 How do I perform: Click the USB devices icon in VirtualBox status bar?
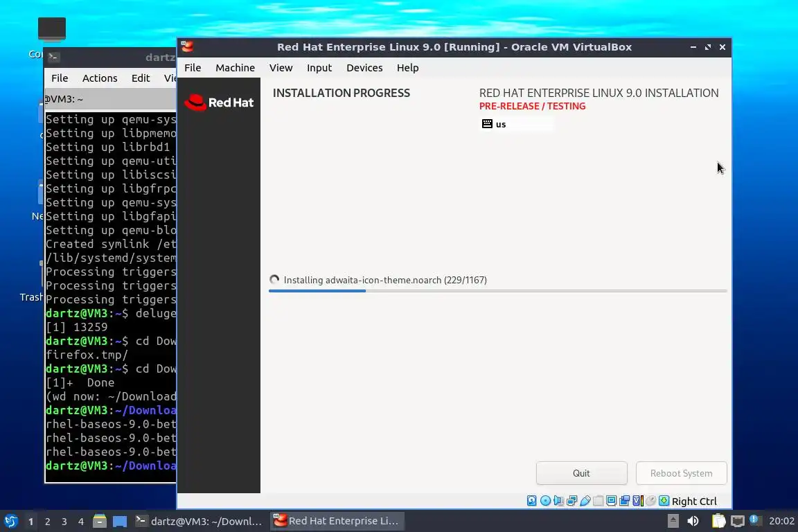tap(585, 501)
